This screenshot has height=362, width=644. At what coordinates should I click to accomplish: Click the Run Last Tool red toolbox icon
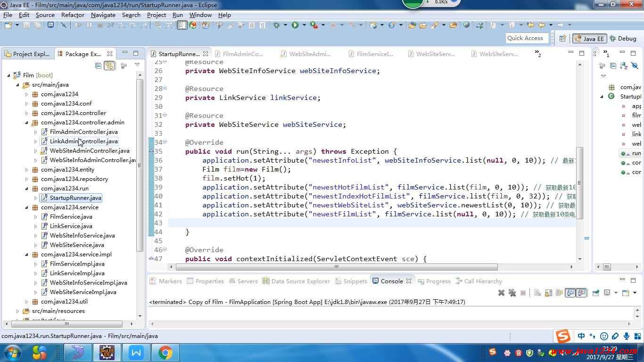(x=314, y=25)
